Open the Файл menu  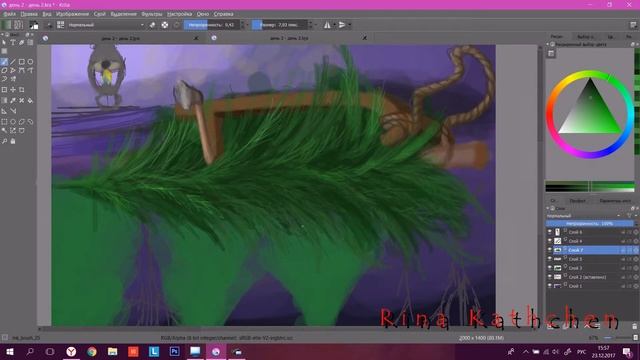[9, 14]
